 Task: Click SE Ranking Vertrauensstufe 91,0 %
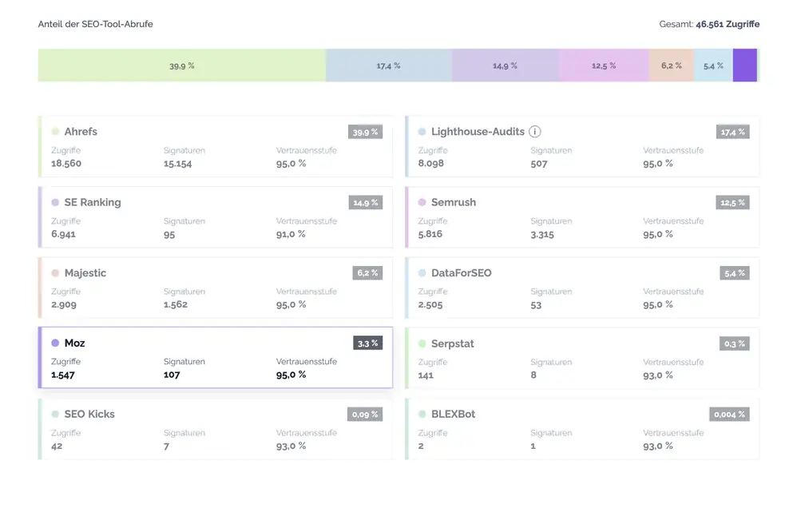[x=291, y=233]
